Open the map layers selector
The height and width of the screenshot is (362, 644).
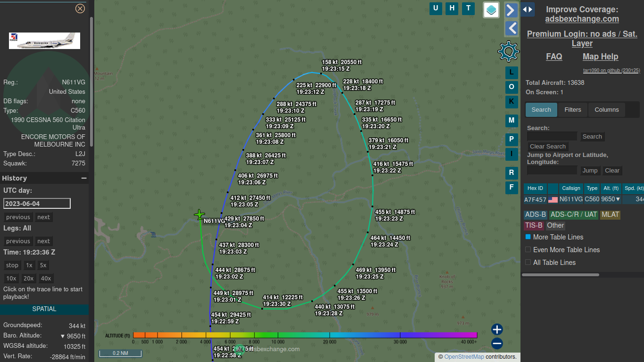point(491,10)
